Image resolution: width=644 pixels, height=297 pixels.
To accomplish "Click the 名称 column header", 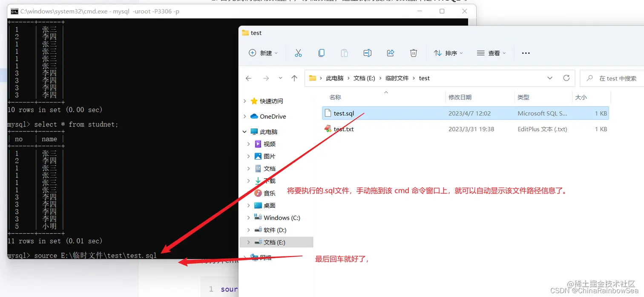I will (x=335, y=97).
